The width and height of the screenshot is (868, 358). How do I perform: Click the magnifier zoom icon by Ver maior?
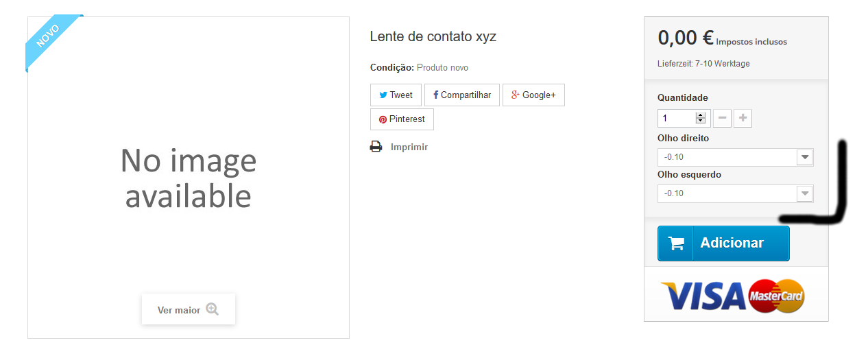pos(212,309)
